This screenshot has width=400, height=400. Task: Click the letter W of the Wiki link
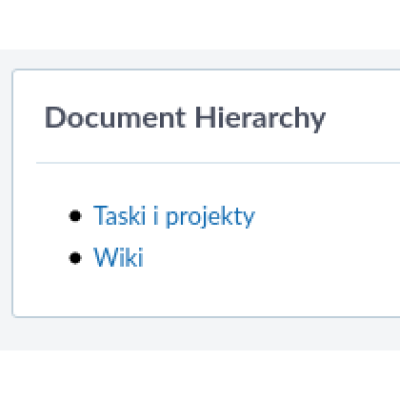(x=106, y=257)
